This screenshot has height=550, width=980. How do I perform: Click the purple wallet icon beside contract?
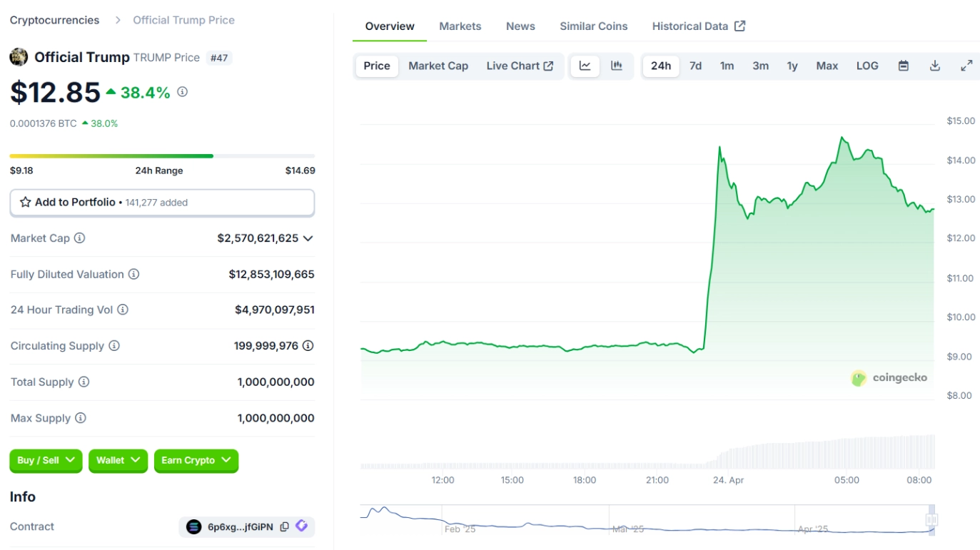click(301, 526)
